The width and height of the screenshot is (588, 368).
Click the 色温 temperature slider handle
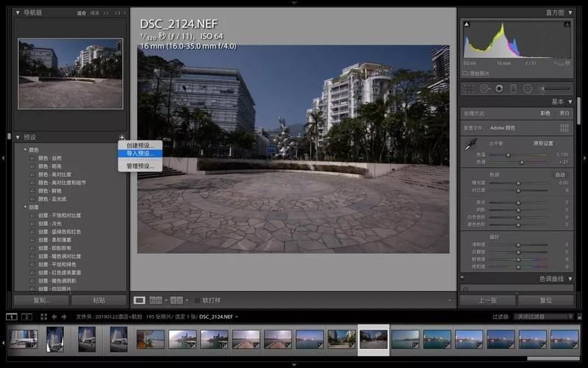508,155
